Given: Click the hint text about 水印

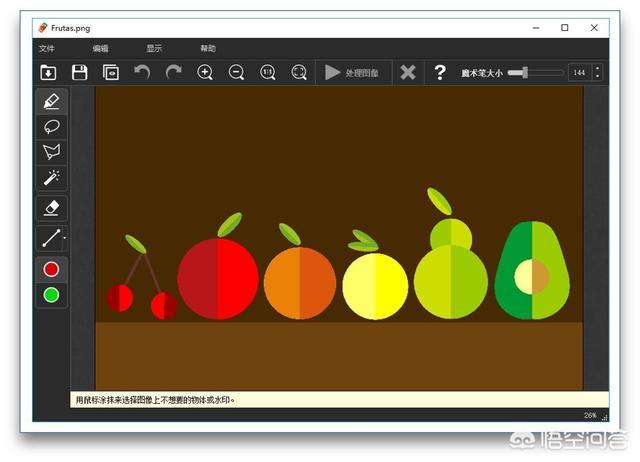Looking at the screenshot, I should pyautogui.click(x=155, y=400).
